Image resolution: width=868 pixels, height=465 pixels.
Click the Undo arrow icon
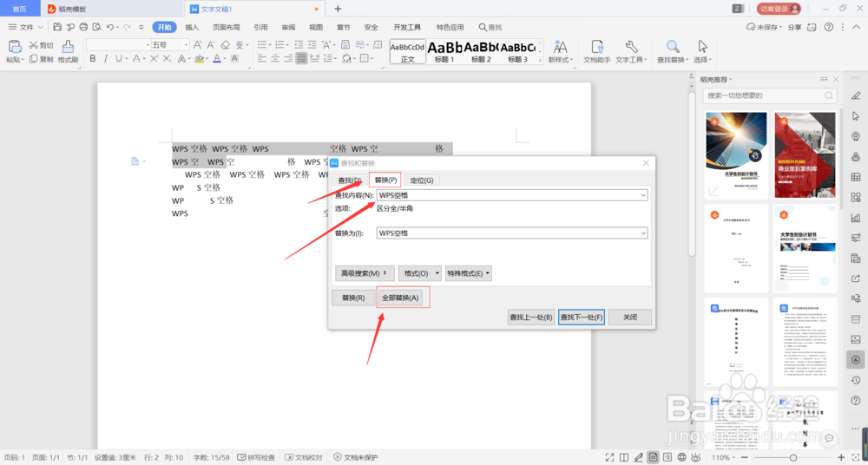point(110,27)
